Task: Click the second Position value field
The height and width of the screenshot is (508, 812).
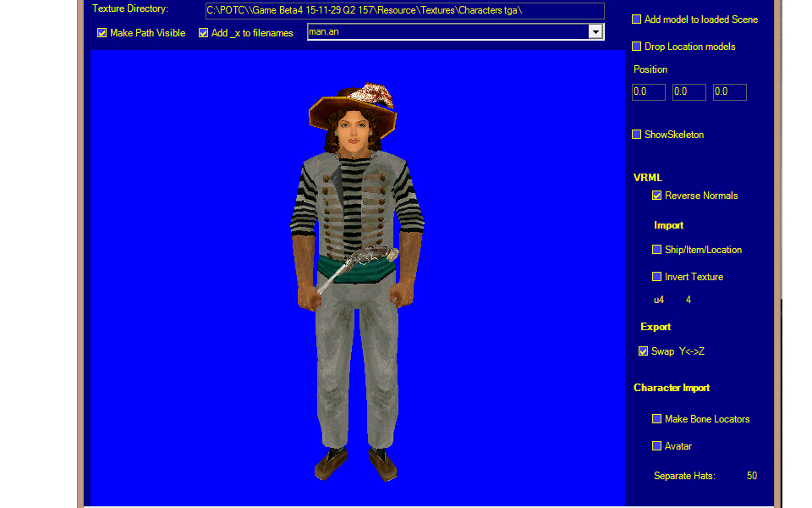Action: [x=689, y=91]
